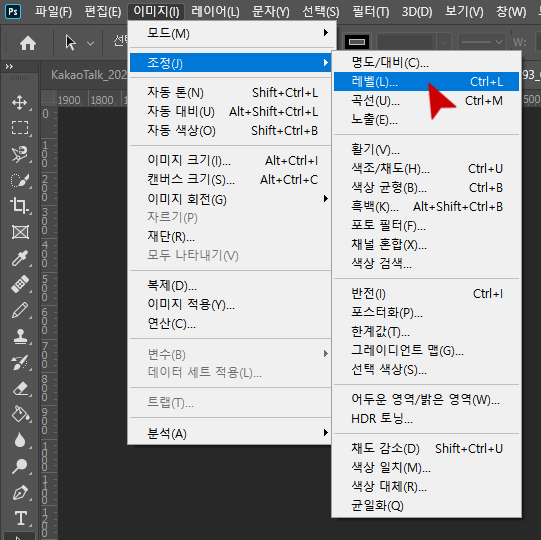Viewport: 541px width, 540px height.
Task: Open the stroke width dropdown arrow
Action: (x=444, y=43)
